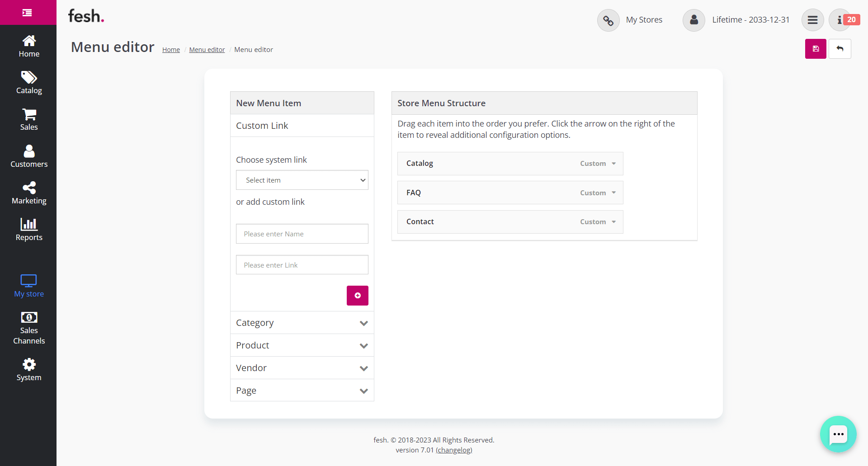This screenshot has height=466, width=868.
Task: Open the changelog link in footer
Action: (x=454, y=450)
